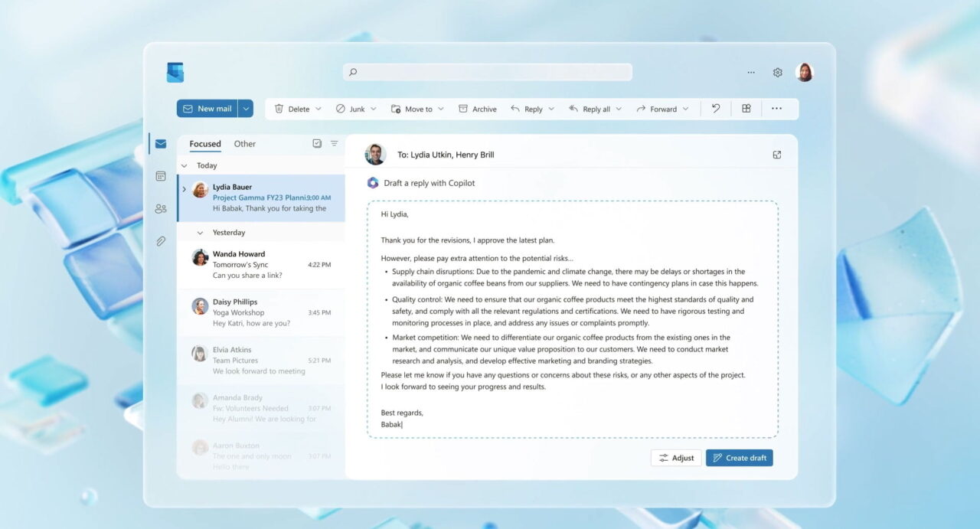
Task: Open the Calendar view in the sidebar
Action: click(x=161, y=176)
